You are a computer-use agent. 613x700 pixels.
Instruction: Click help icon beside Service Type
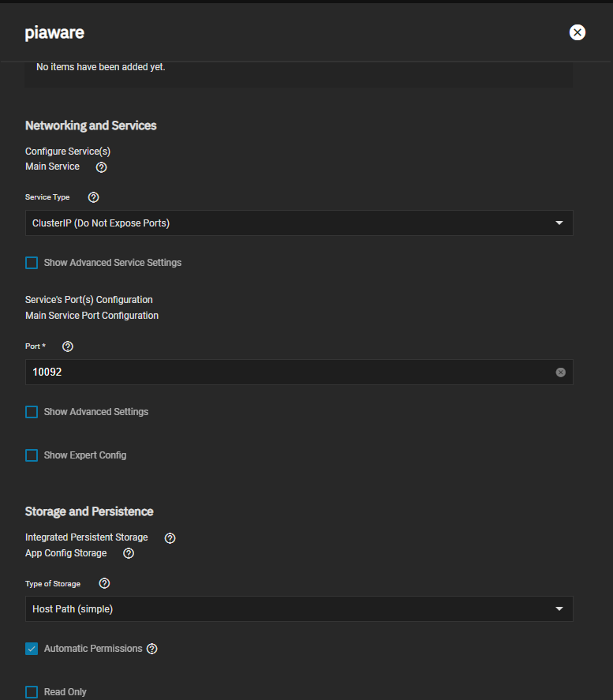point(93,197)
